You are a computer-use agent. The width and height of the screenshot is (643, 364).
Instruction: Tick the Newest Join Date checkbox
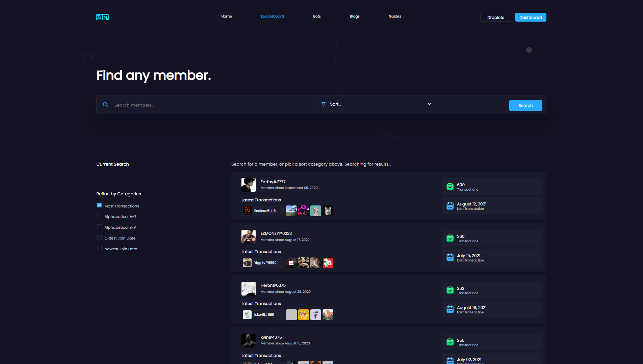tap(100, 249)
